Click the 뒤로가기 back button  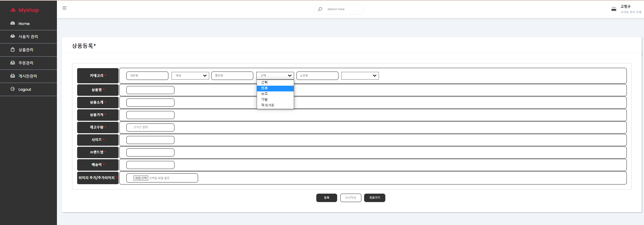pos(375,198)
